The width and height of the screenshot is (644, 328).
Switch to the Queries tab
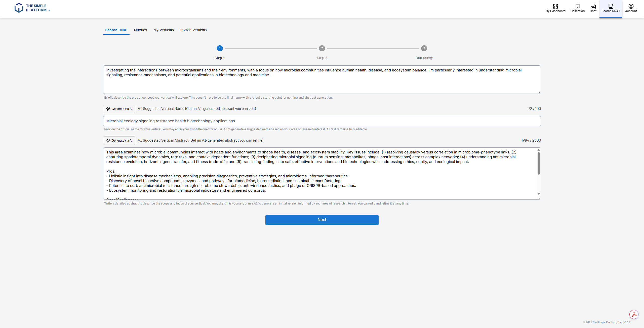pos(140,30)
